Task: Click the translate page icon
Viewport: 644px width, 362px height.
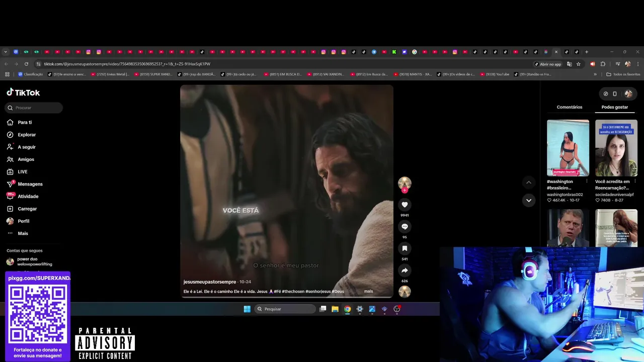Action: 570,64
